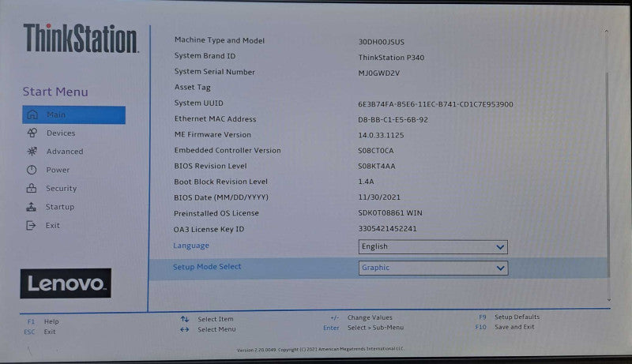Click the F1 Help shortcut
This screenshot has width=632, height=364.
(x=43, y=321)
